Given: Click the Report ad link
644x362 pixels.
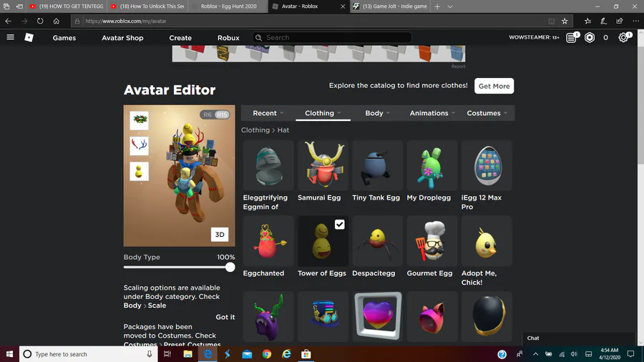Looking at the screenshot, I should point(458,67).
